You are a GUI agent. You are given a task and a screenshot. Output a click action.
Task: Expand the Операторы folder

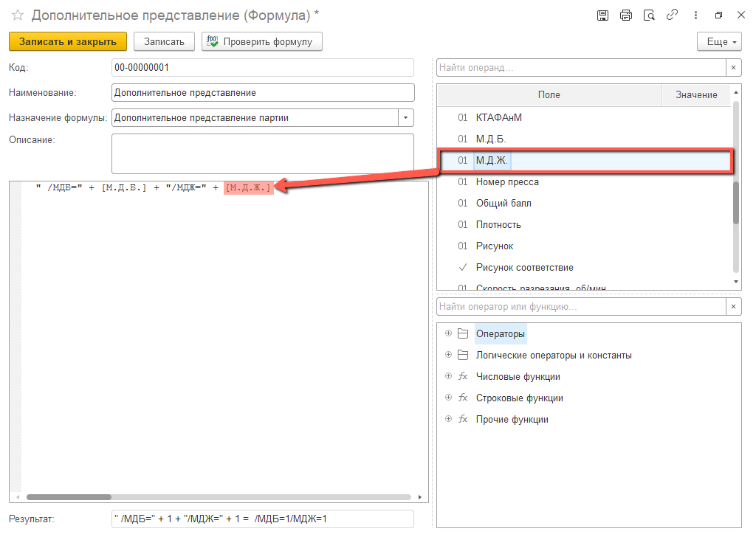click(x=447, y=334)
